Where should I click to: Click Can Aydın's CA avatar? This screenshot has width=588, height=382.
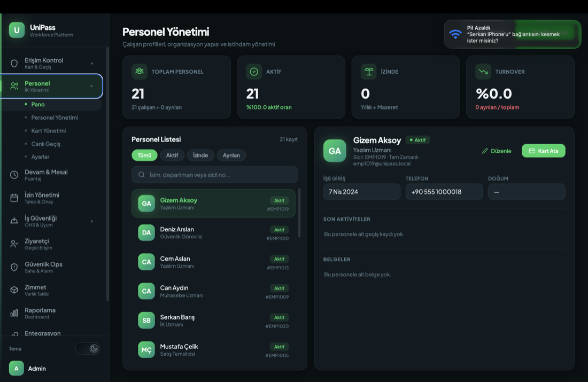pos(146,291)
